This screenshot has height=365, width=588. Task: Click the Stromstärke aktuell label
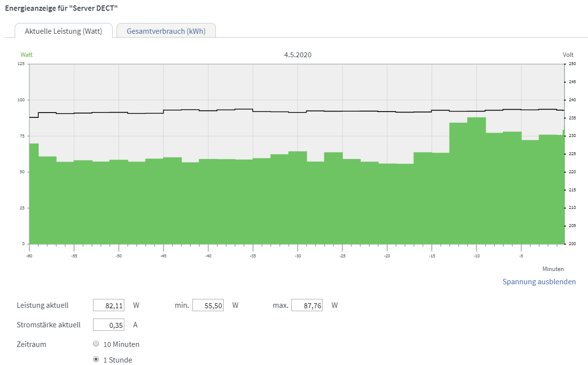(x=48, y=324)
